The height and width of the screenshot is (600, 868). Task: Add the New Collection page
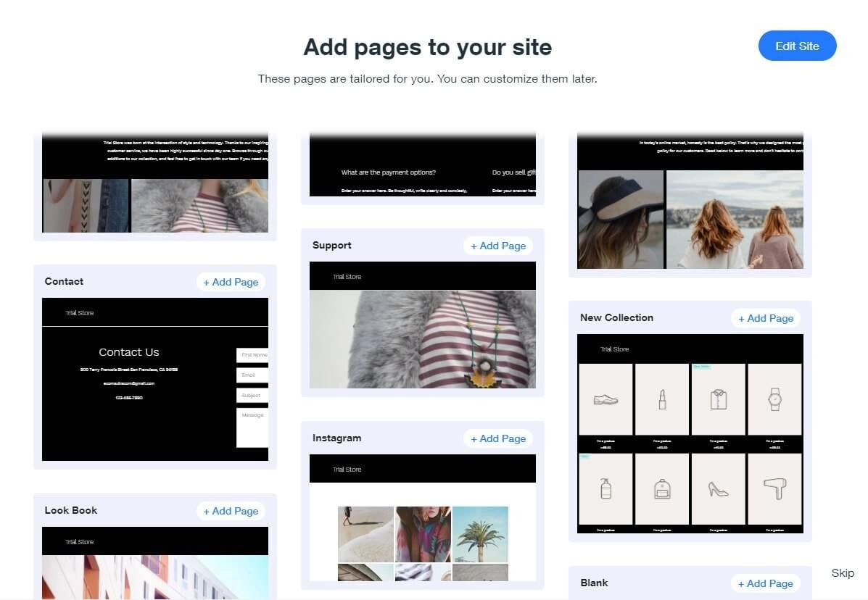(x=766, y=317)
